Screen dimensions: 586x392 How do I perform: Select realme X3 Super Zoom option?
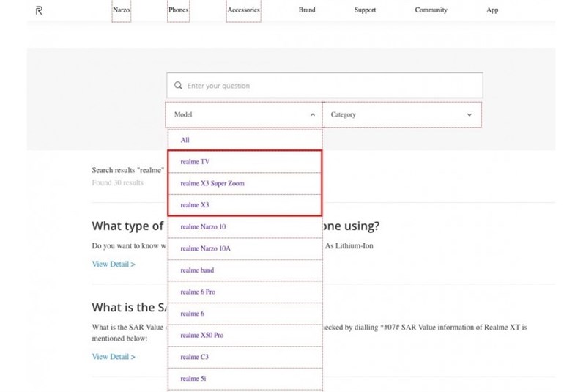[x=212, y=183]
